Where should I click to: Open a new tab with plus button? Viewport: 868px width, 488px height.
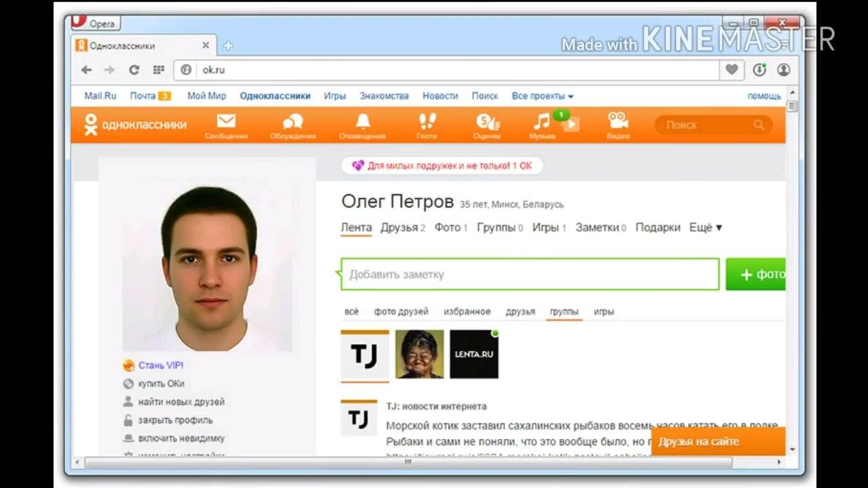pyautogui.click(x=228, y=46)
